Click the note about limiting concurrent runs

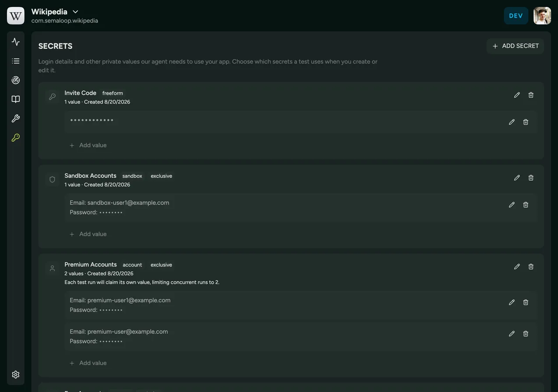[142, 282]
